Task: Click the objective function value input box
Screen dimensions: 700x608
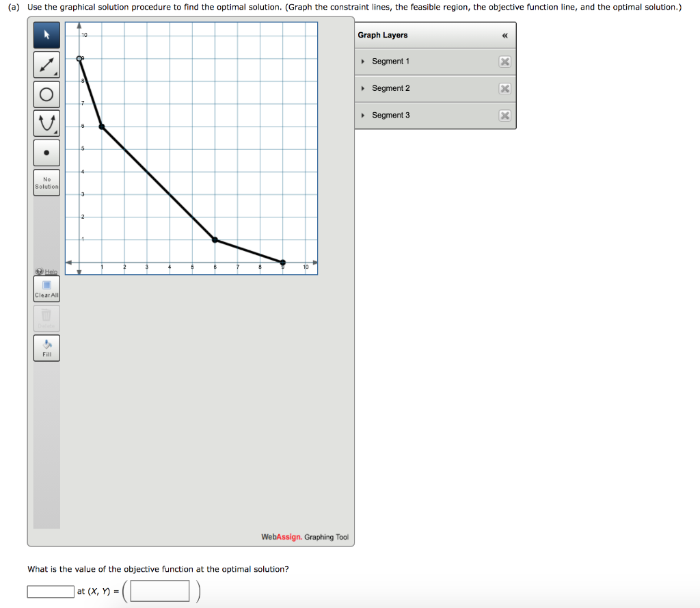Action: tap(50, 591)
